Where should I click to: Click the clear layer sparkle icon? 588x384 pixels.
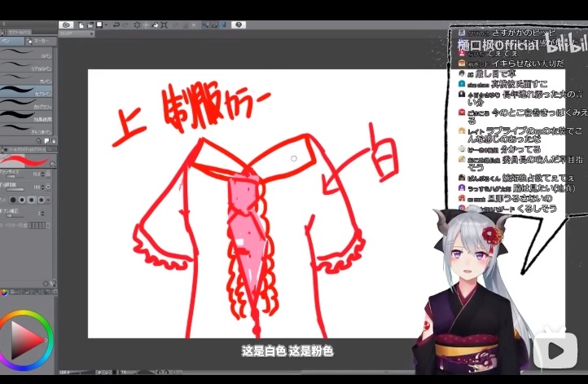coord(137,25)
